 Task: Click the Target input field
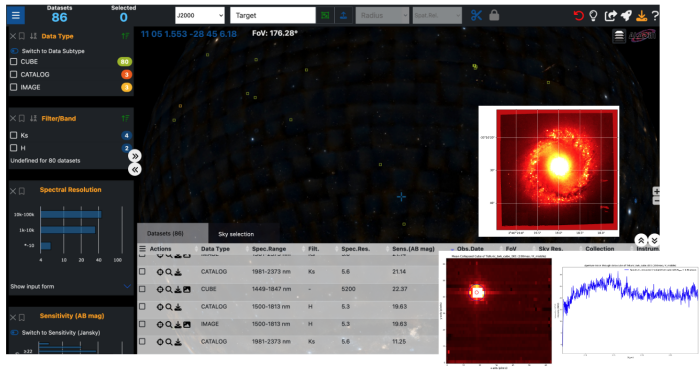pos(273,16)
